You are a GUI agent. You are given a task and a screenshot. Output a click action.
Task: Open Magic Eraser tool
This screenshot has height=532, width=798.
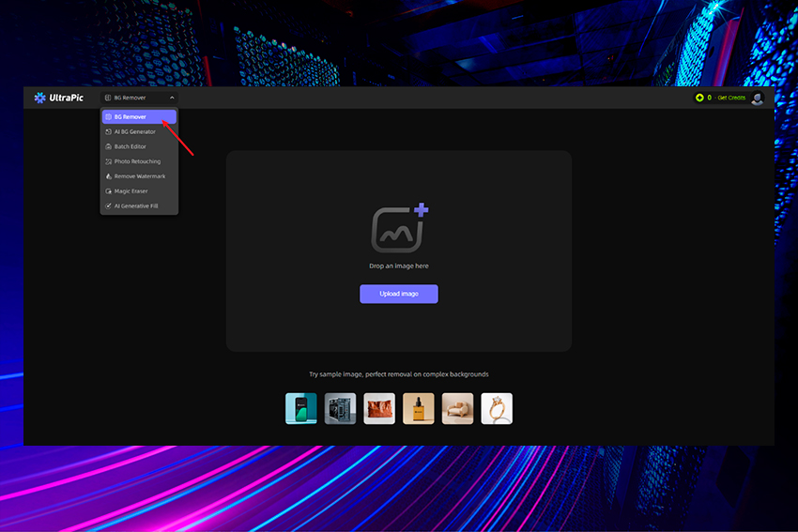click(x=139, y=191)
